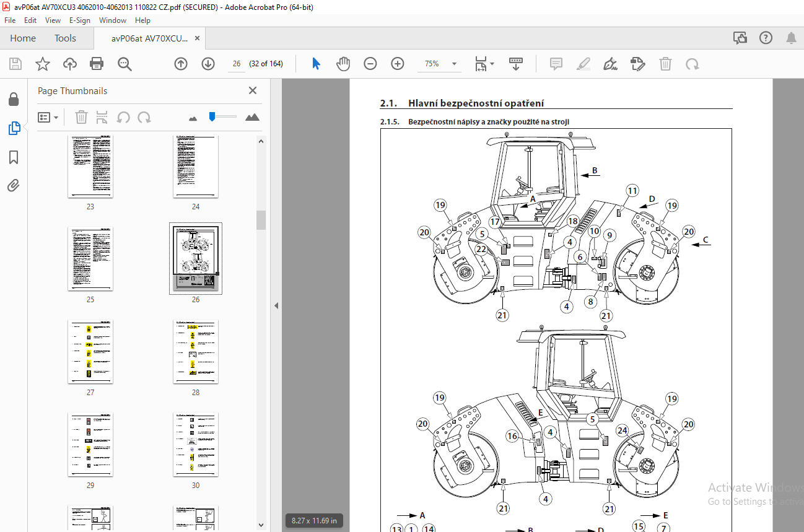
Task: Select page 24 thumbnail
Action: tap(196, 167)
